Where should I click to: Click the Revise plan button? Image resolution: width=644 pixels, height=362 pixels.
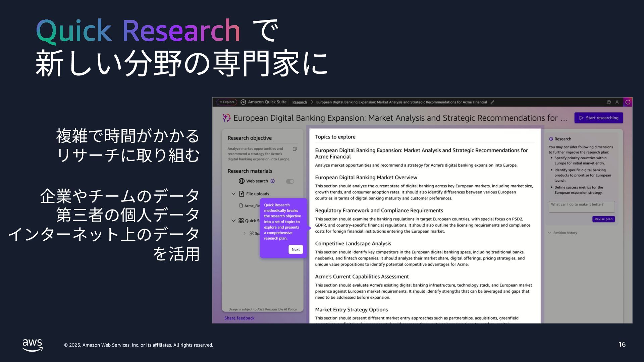(x=603, y=219)
